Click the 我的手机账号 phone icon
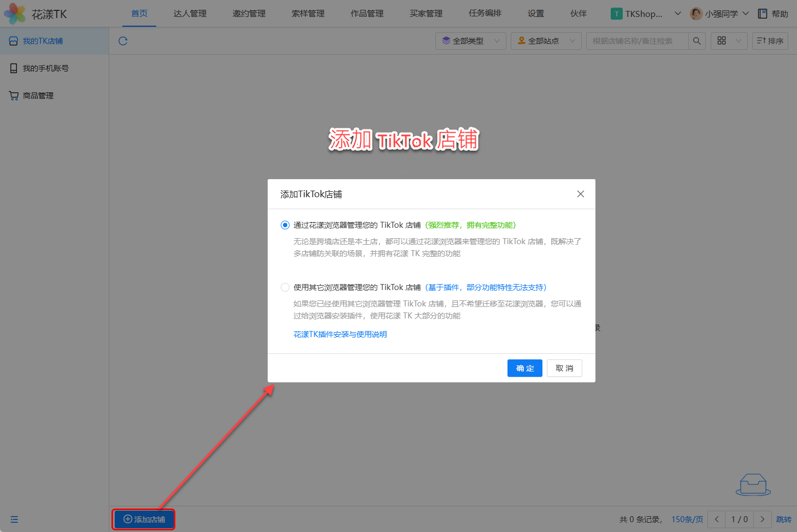The width and height of the screenshot is (797, 532). (x=14, y=68)
